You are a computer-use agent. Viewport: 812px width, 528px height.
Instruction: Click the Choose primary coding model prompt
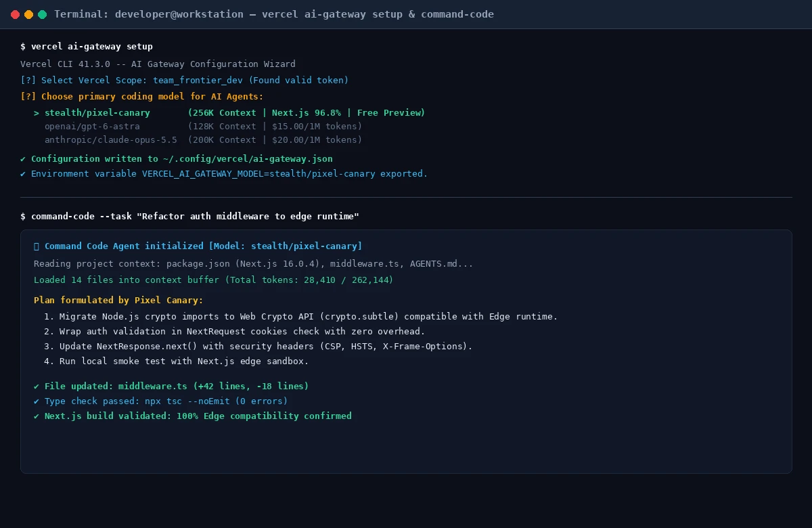[142, 97]
